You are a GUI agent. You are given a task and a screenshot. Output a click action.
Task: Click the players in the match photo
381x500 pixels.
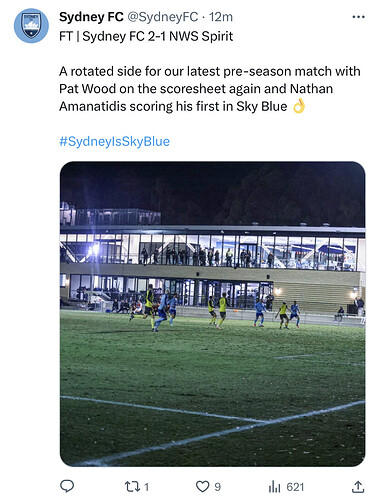pos(215,308)
